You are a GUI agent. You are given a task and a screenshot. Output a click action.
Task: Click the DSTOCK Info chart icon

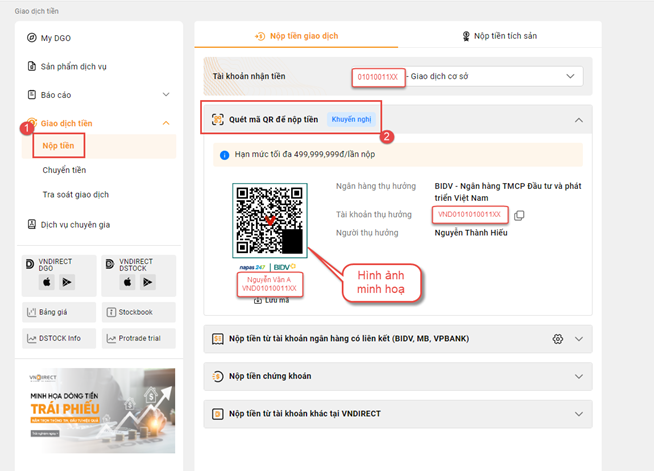click(31, 338)
